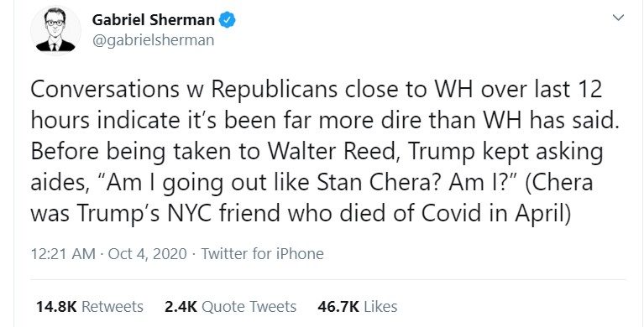Image resolution: width=644 pixels, height=327 pixels.
Task: Click the first "Stan Chera" mention in tweet
Action: pos(380,182)
